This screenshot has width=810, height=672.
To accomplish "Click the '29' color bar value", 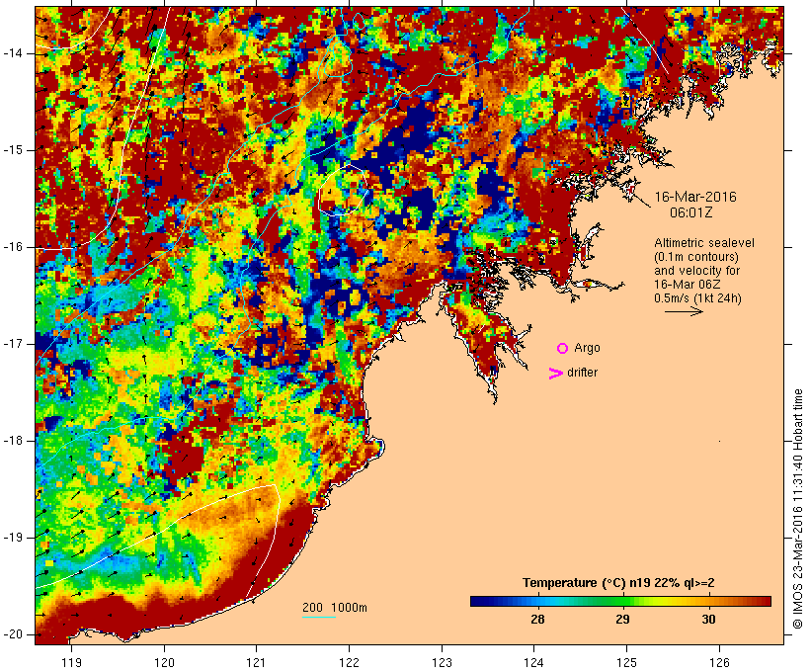I will 623,620.
